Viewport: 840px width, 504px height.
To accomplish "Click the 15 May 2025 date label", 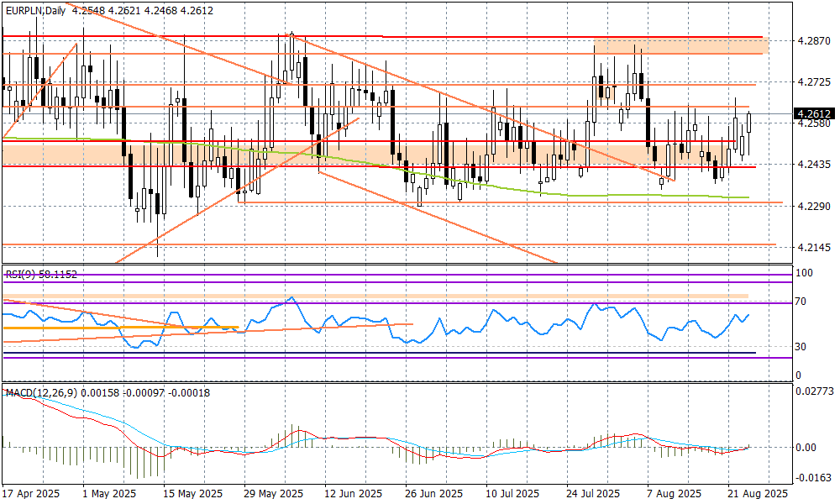I will point(193,493).
